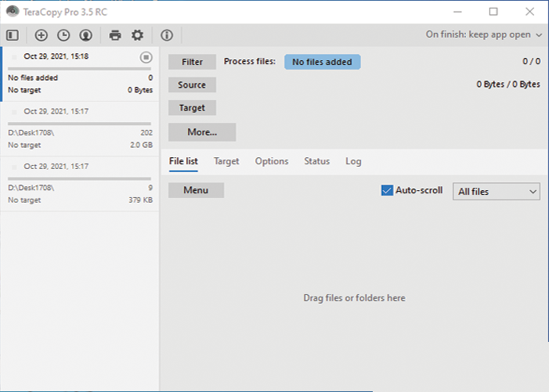Click the printer icon
Viewport: 549px width, 392px height.
(115, 35)
